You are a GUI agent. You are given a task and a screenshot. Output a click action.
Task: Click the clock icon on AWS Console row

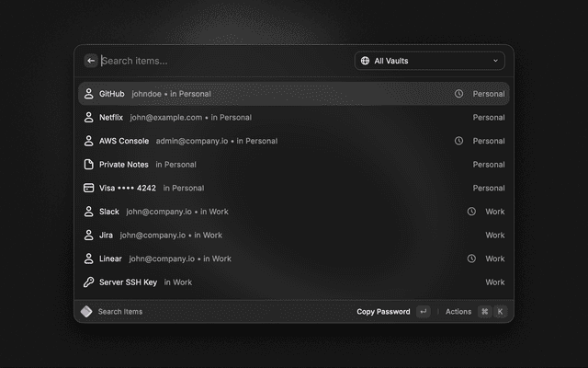pos(458,141)
